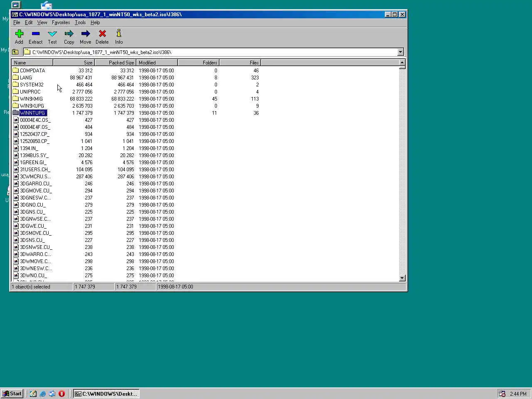Launch Show Desktop from quick launch

pos(33,394)
